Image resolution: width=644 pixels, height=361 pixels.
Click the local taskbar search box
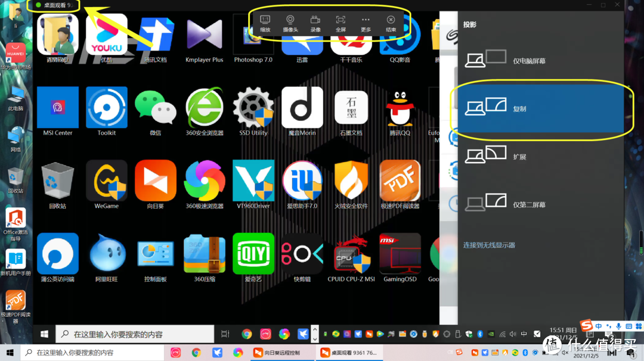tap(92, 353)
